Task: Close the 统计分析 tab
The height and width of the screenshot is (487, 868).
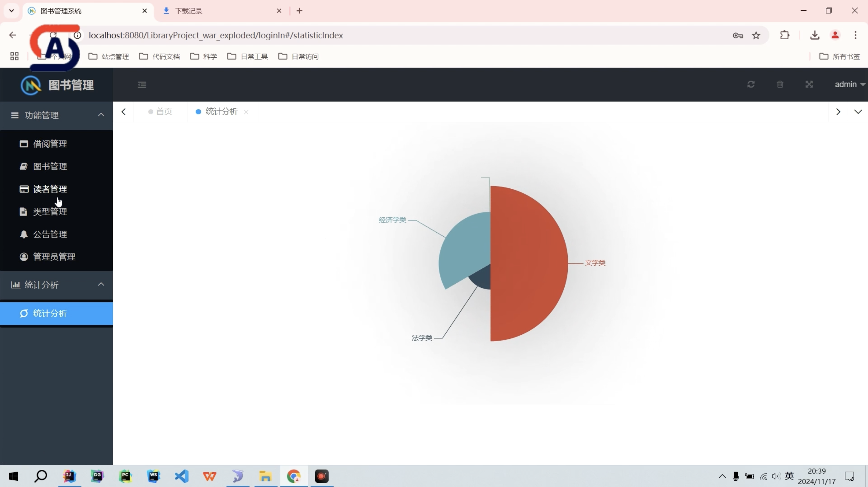Action: tap(246, 112)
